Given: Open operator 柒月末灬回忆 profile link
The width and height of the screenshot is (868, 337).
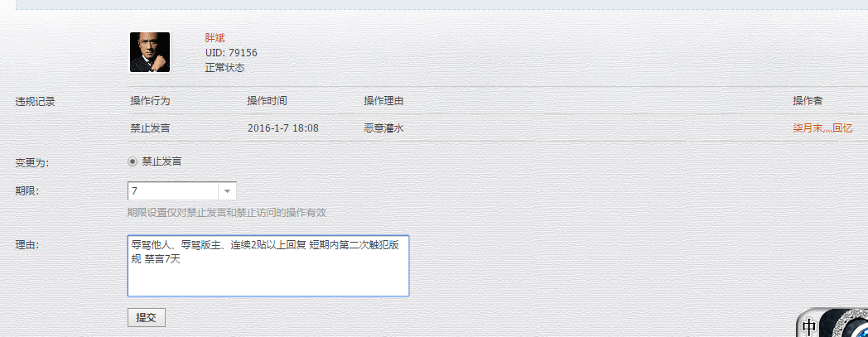Looking at the screenshot, I should (x=822, y=128).
